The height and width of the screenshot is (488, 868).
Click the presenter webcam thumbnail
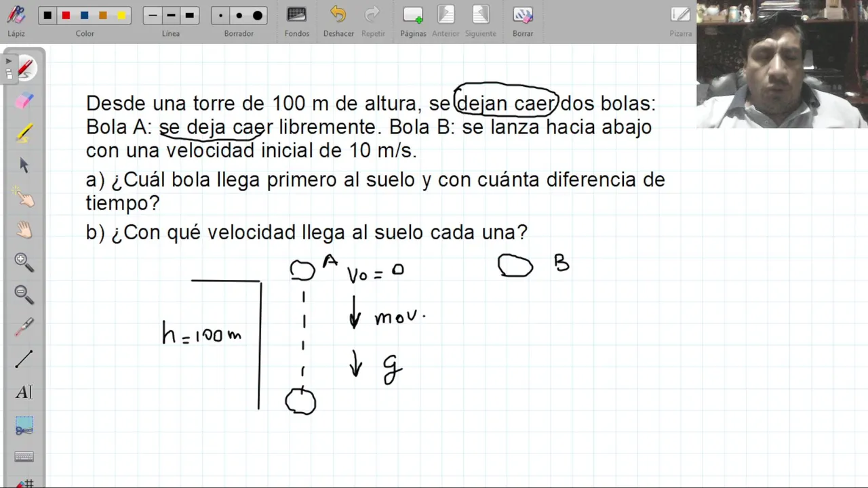[782, 64]
